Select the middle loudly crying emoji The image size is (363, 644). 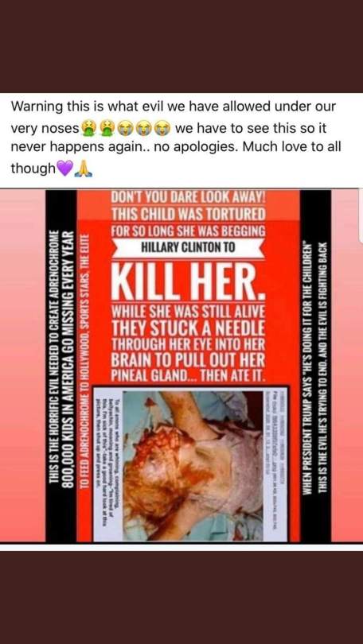pyautogui.click(x=145, y=129)
